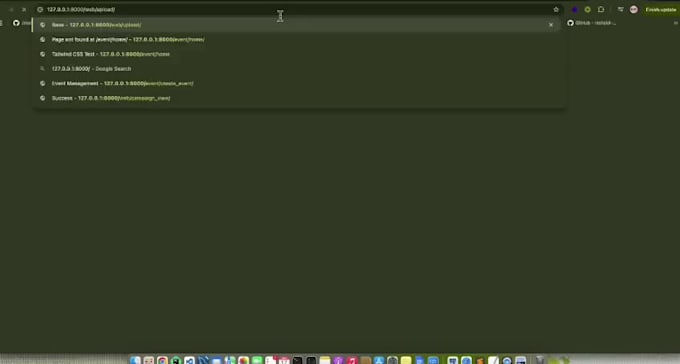Click the site info icon beside the URL
The height and width of the screenshot is (364, 680).
[40, 10]
